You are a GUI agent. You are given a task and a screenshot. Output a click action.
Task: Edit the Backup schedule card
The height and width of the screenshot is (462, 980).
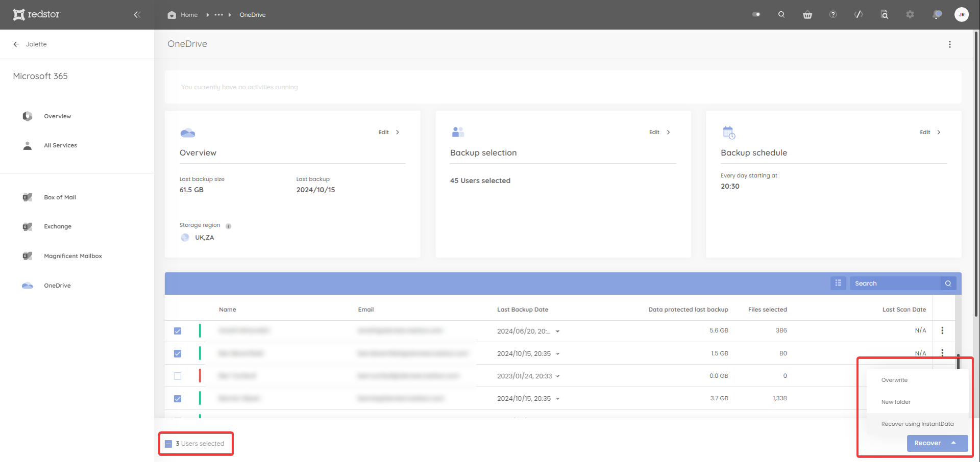[x=930, y=132]
